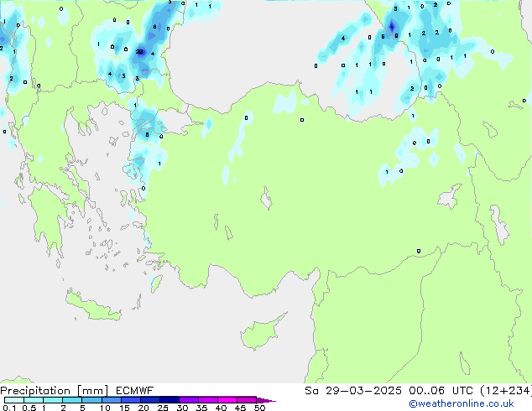
Task: Select the 0.5–1 mm legend swatch
Action: (x=34, y=400)
